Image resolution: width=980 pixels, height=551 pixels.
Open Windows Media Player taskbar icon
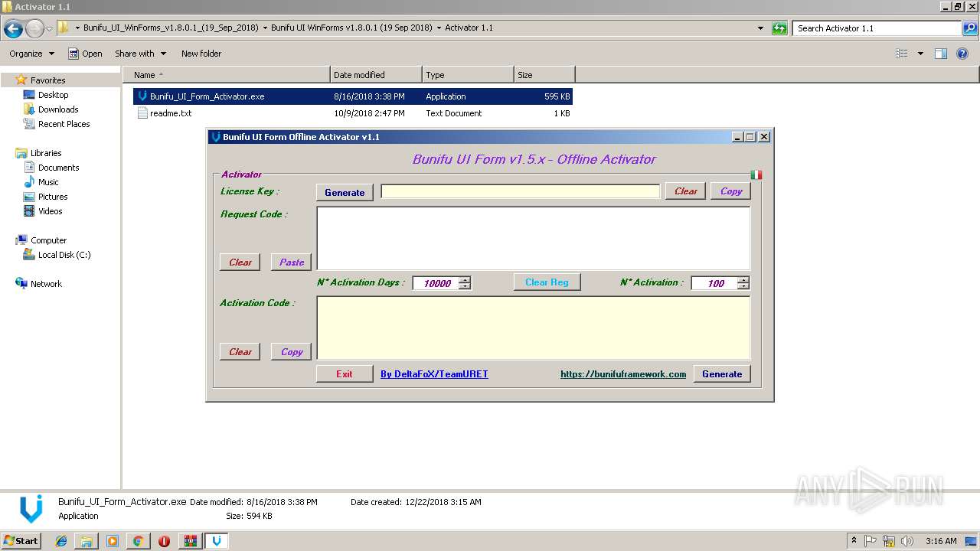[x=113, y=541]
